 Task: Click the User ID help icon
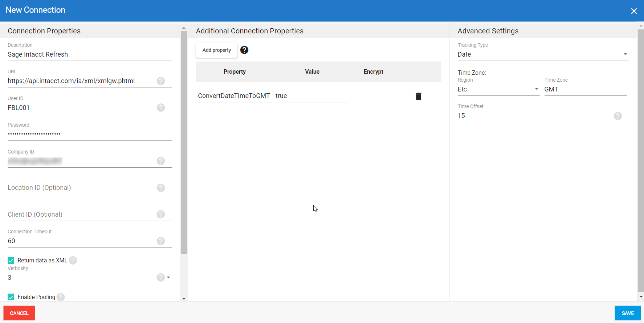161,108
